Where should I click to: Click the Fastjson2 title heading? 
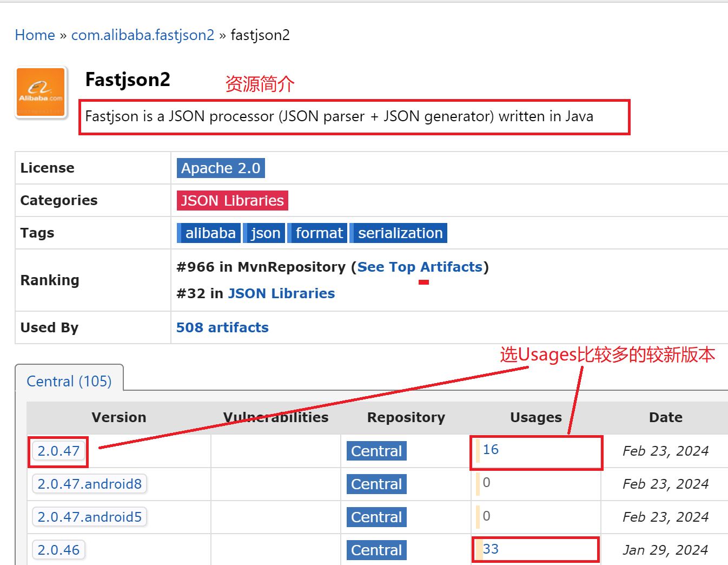pos(128,80)
